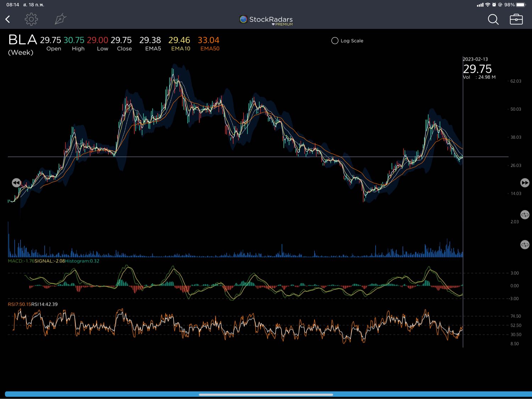Click the bottom horizontal scrollbar thumb
The width and height of the screenshot is (532, 399).
pos(266,394)
